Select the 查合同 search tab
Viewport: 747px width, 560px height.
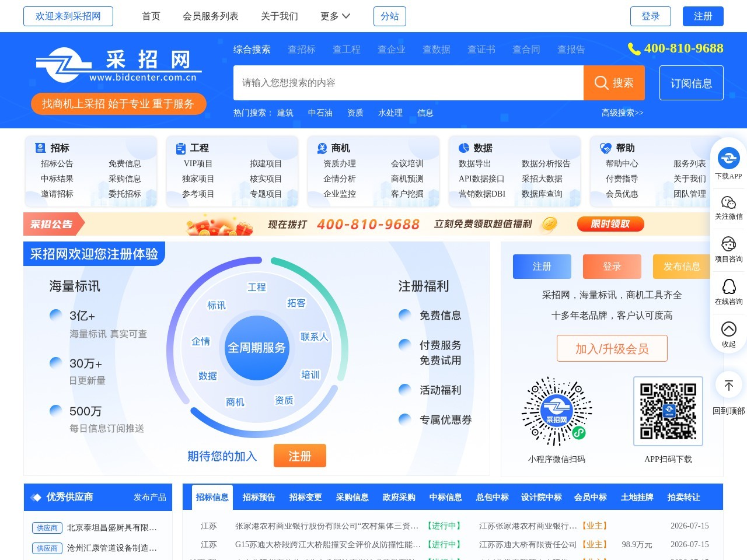[x=526, y=50]
